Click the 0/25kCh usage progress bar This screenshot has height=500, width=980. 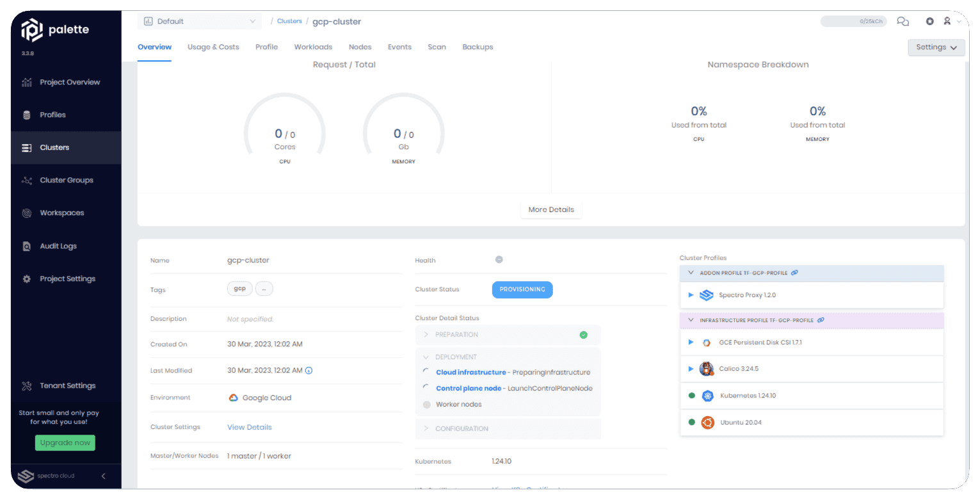point(854,22)
